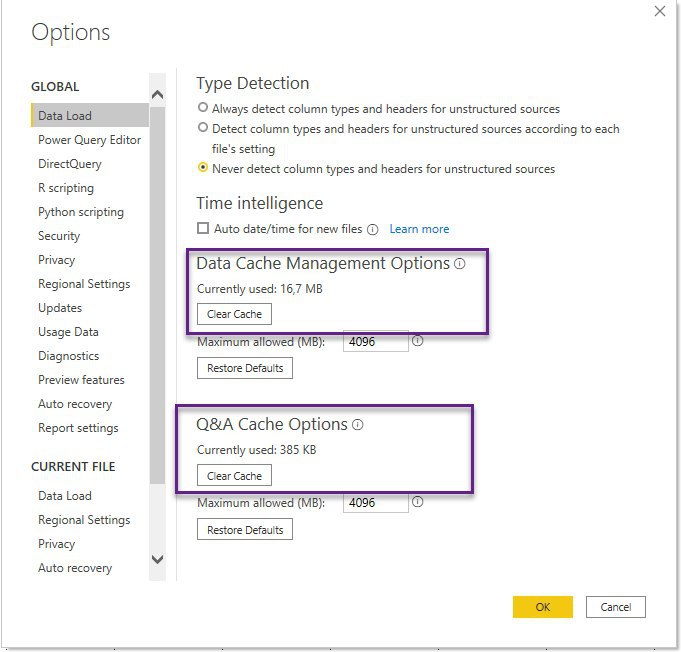Clear Cache under Data Cache Management
This screenshot has height=652, width=681.
click(234, 314)
